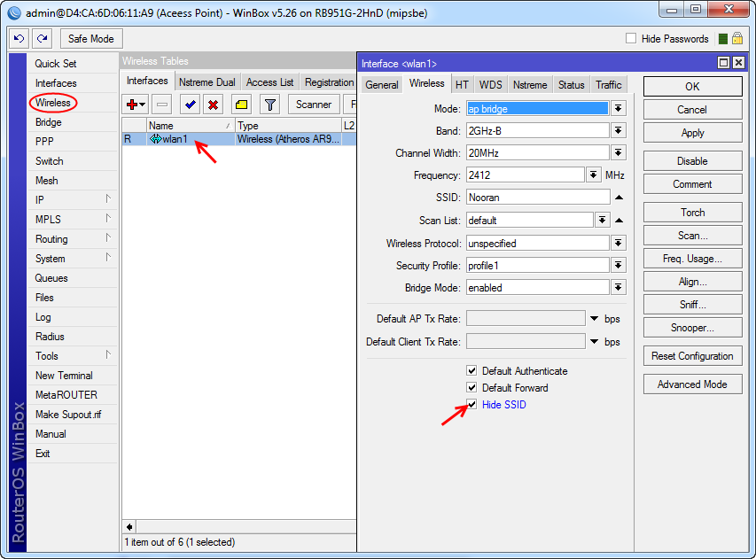Toggle Hide Passwords checkbox
Viewport: 756px width, 559px height.
(x=631, y=39)
